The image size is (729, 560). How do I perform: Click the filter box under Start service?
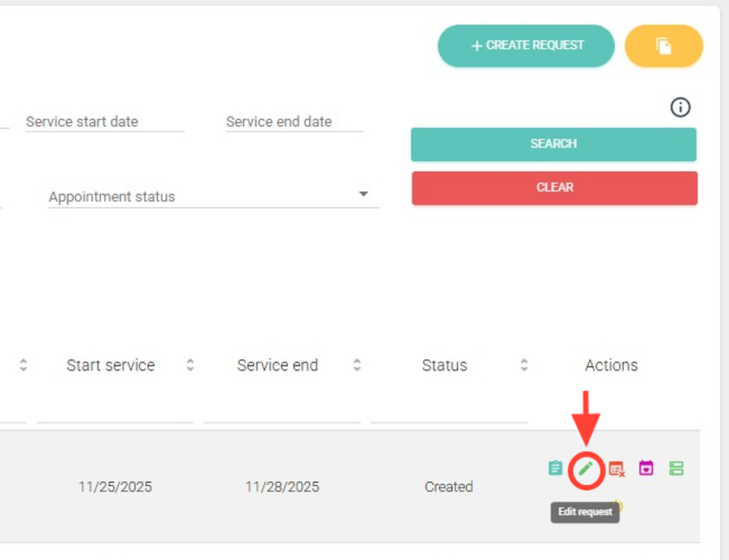pos(115,411)
